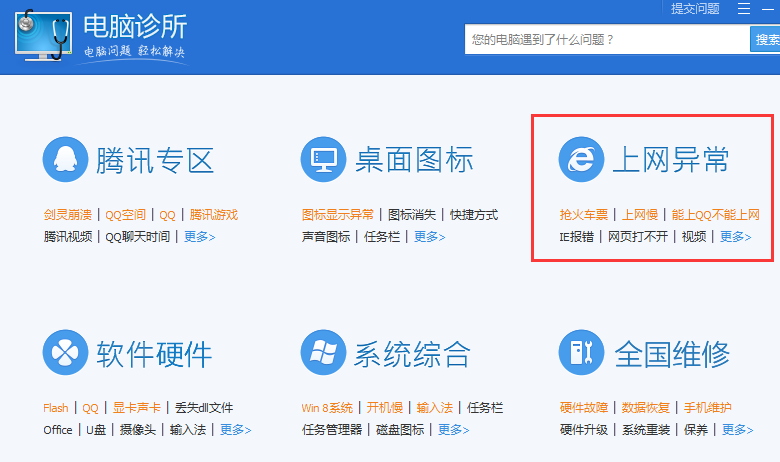This screenshot has width=780, height=462.
Task: Open the 丢失dll文件 topic link
Action: 204,408
